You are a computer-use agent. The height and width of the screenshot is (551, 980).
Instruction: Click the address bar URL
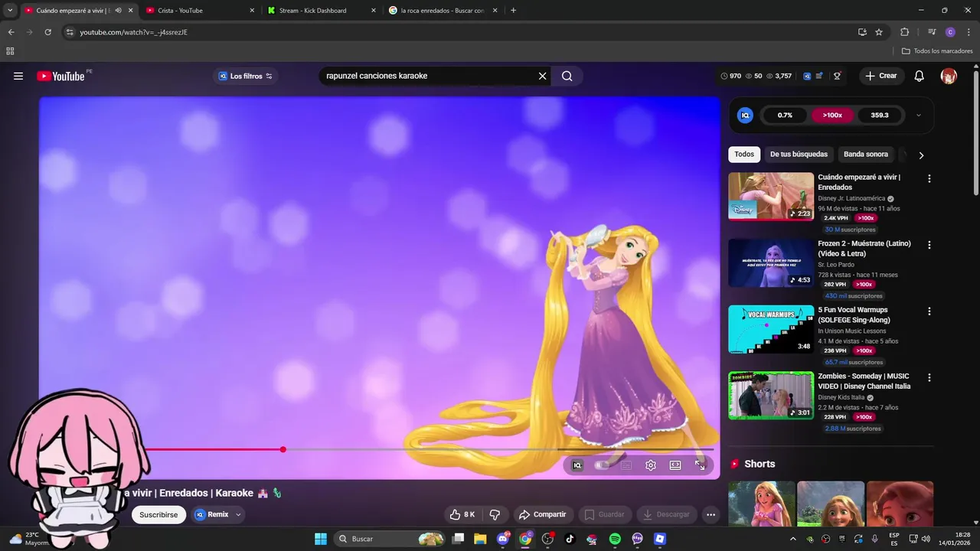(x=133, y=32)
